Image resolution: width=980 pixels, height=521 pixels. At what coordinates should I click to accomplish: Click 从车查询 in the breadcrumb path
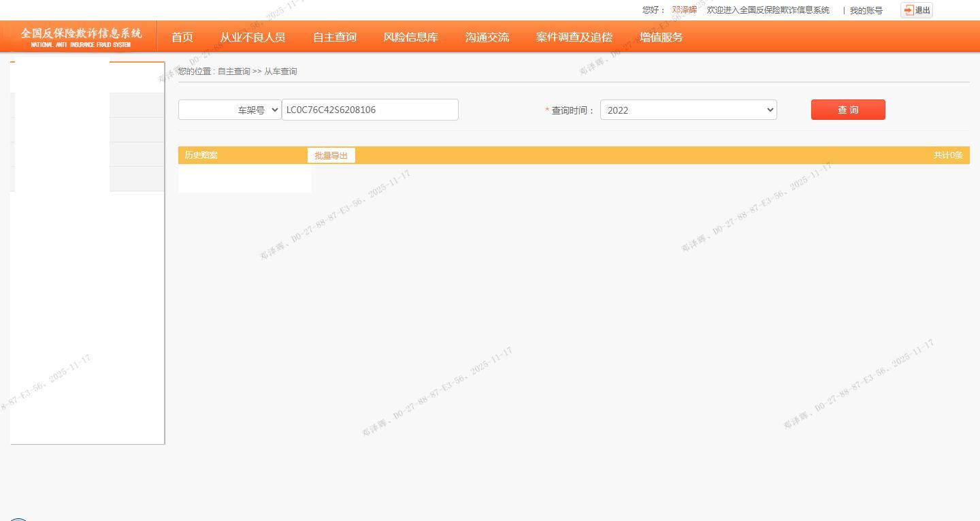click(x=280, y=72)
